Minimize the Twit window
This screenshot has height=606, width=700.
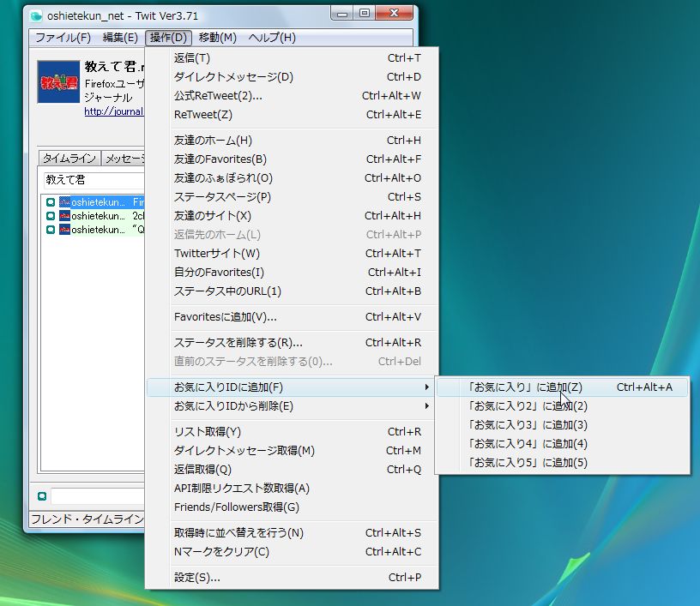[x=342, y=14]
